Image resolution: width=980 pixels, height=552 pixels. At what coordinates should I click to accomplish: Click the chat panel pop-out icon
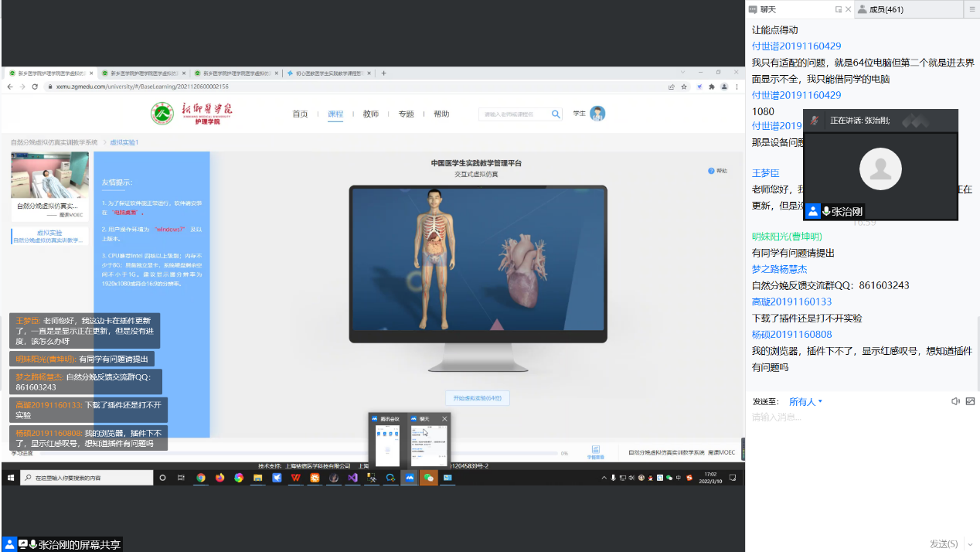[839, 9]
